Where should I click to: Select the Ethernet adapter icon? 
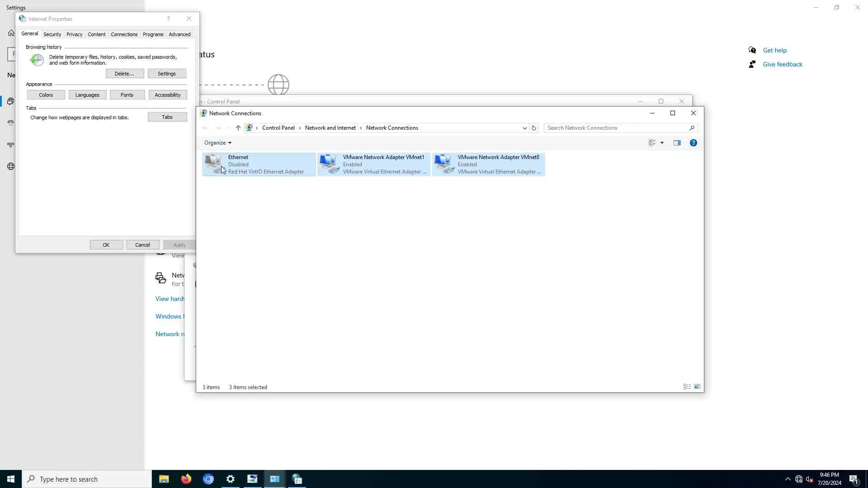[x=213, y=164]
